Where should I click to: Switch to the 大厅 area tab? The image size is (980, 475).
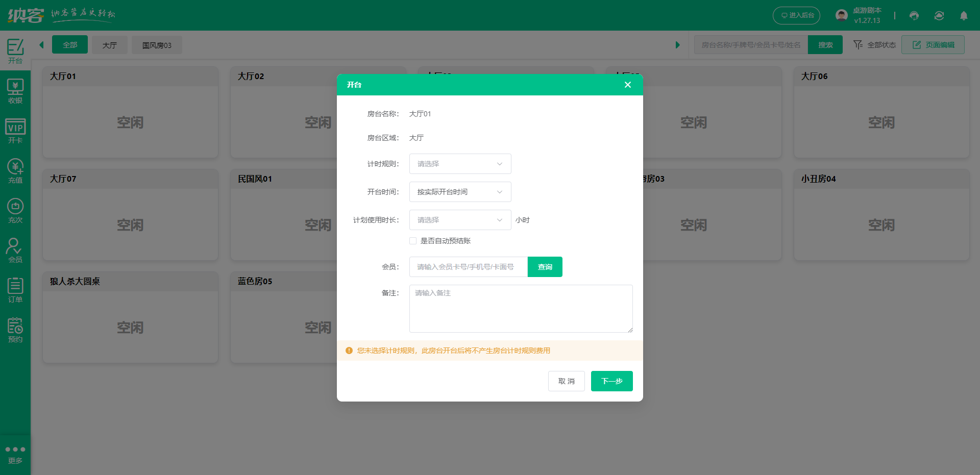coord(109,45)
